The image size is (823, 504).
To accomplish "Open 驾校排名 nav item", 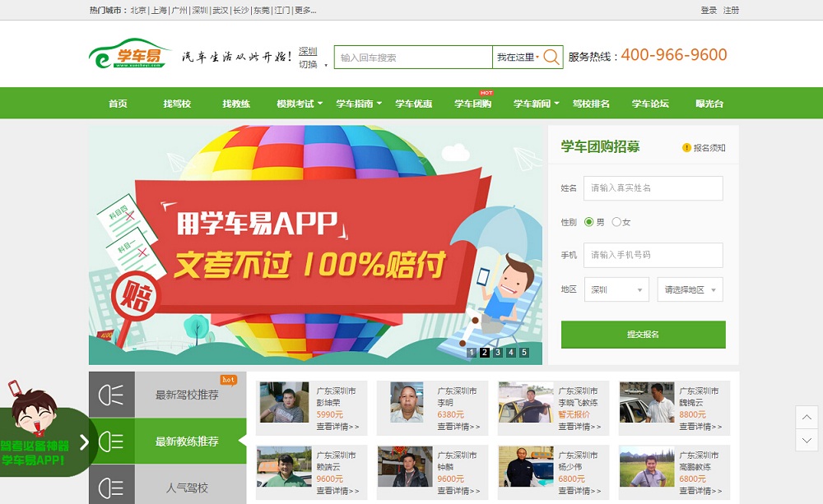I will click(591, 104).
